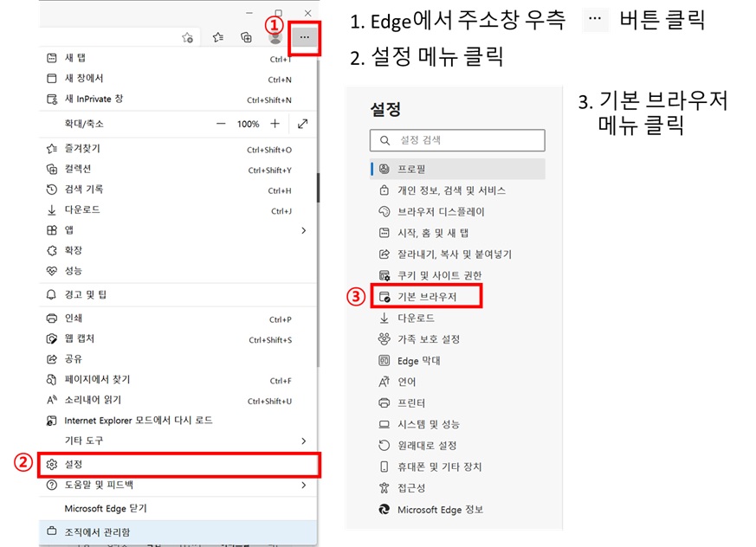
Task: Select Microsoft Edge 닫기
Action: click(x=178, y=508)
